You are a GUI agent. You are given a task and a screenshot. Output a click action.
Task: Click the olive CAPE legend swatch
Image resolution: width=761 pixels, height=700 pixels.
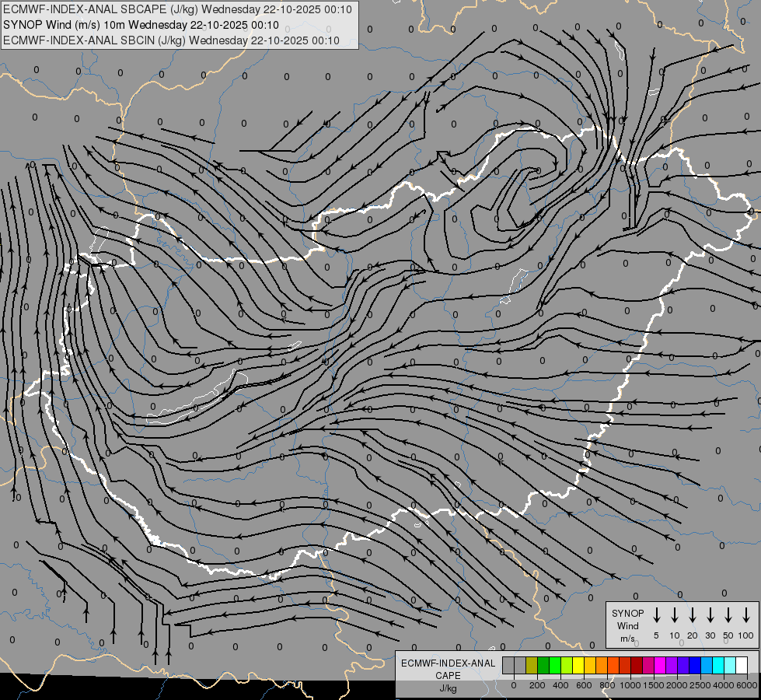(x=532, y=665)
